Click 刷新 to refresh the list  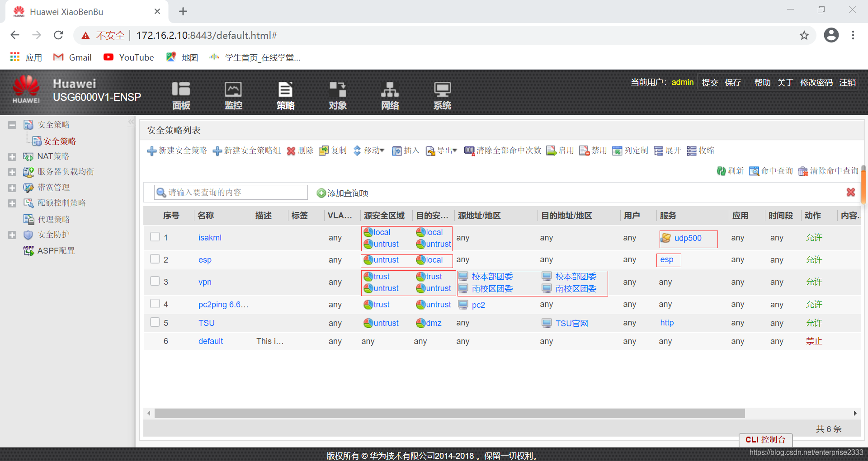730,171
